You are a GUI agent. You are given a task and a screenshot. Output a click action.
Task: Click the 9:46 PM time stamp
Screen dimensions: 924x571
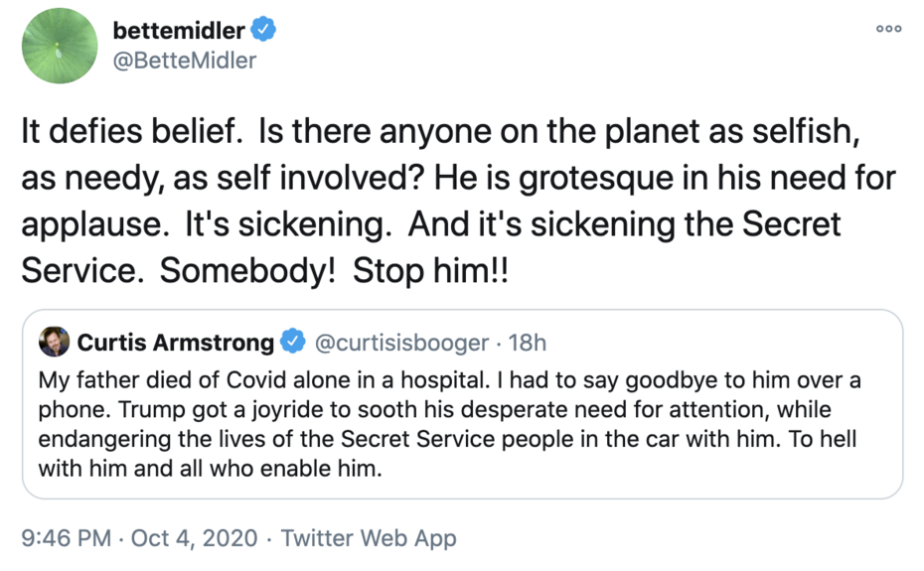66,538
